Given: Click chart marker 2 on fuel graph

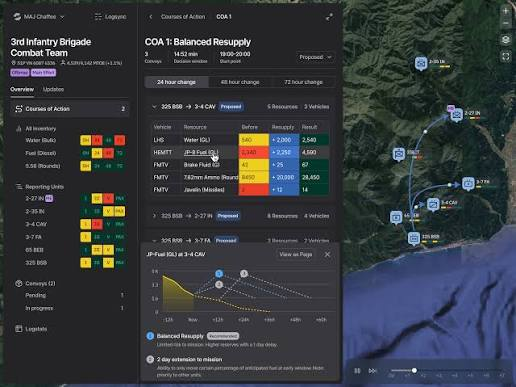Looking at the screenshot, I should [219, 284].
